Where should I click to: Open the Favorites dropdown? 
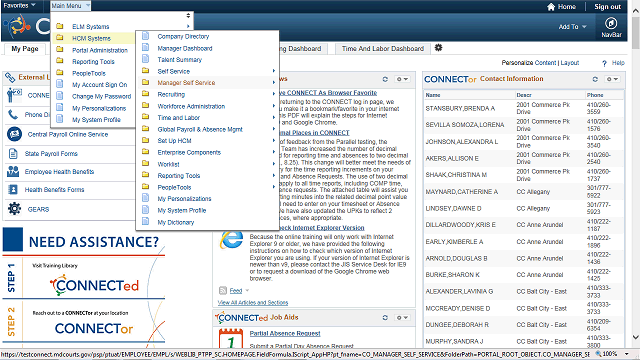point(19,5)
